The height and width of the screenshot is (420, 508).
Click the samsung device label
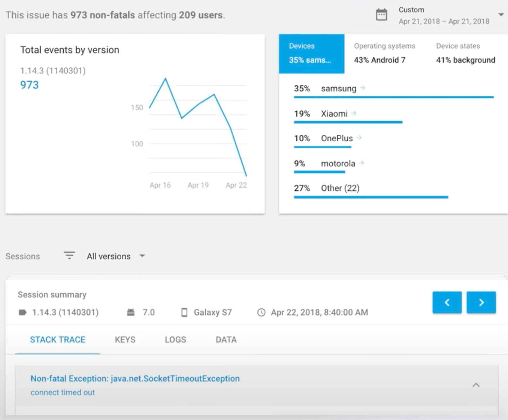click(338, 88)
